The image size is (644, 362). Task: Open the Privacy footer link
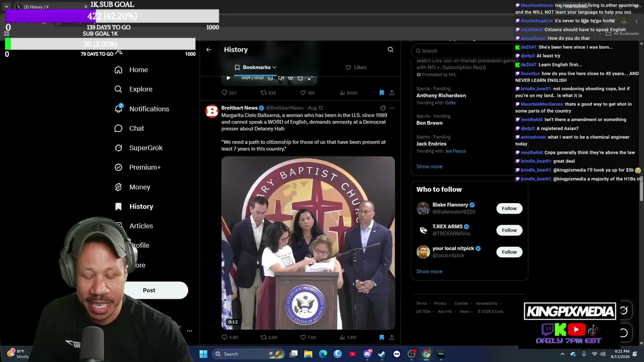coord(440,304)
